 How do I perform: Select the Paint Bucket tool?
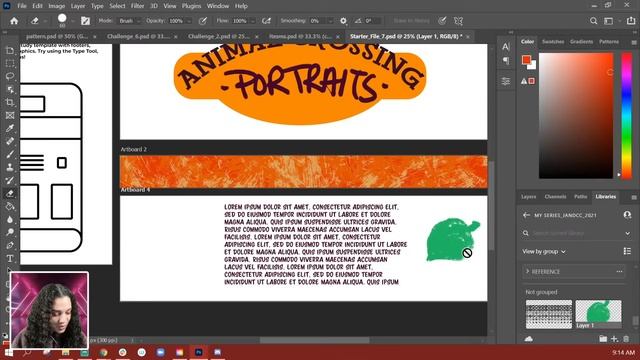(10, 207)
